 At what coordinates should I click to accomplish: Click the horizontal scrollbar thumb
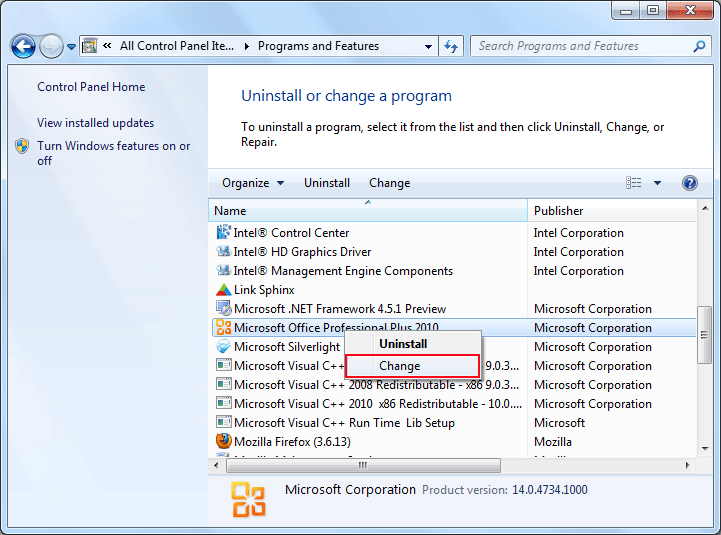coord(363,466)
